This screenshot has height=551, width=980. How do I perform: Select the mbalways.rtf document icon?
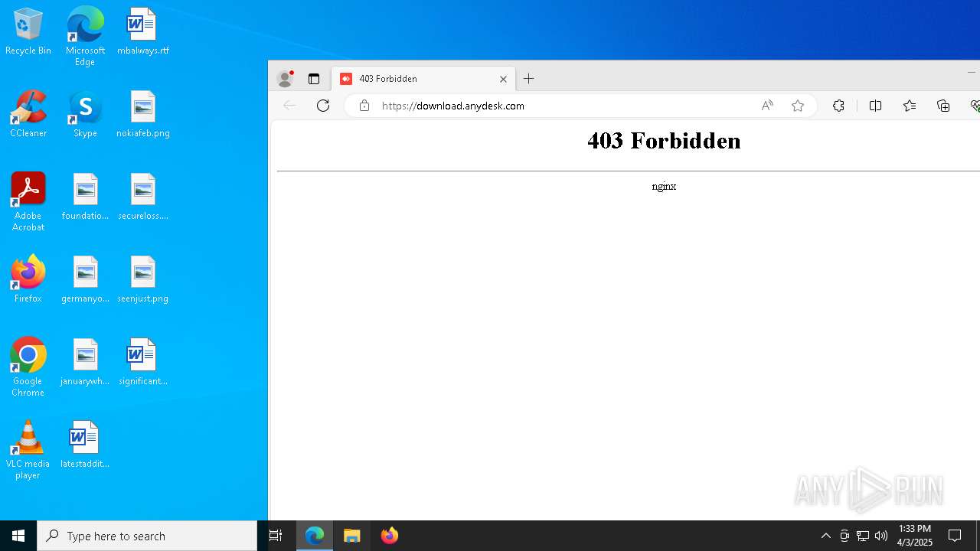click(x=142, y=31)
